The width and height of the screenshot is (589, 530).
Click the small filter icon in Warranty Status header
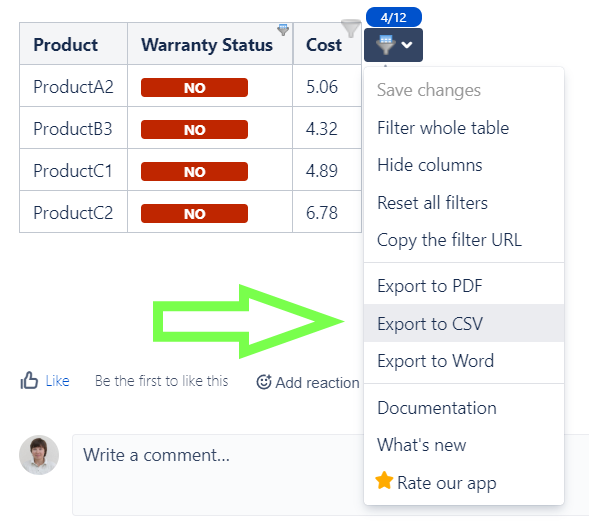[283, 30]
